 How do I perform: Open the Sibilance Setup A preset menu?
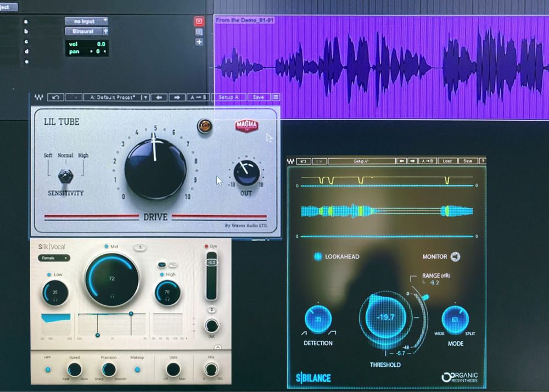(x=361, y=161)
